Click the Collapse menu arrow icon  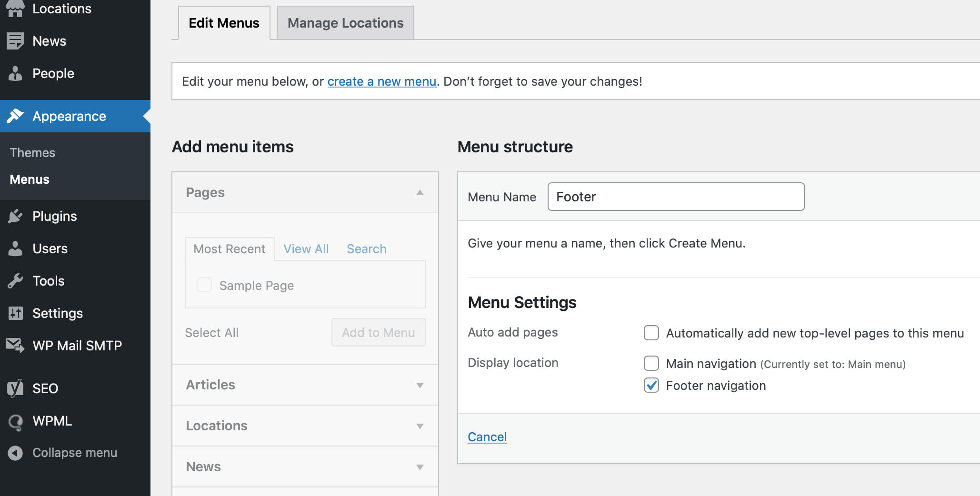15,453
